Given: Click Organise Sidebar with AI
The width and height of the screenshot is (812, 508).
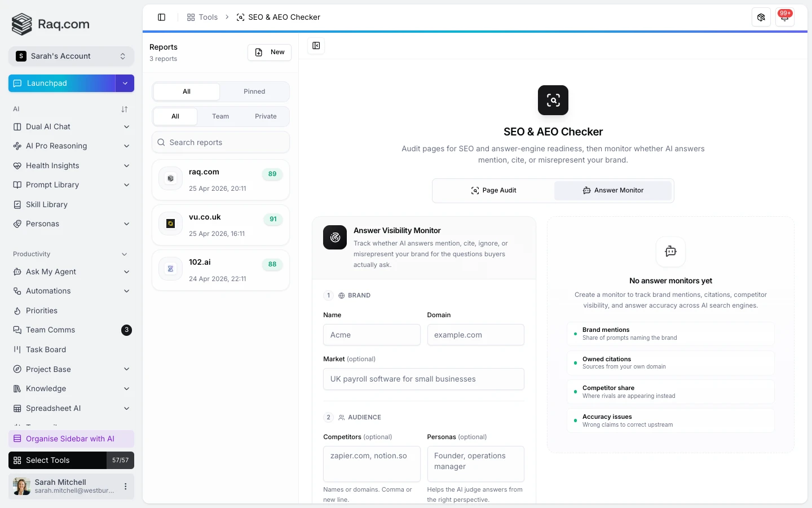Looking at the screenshot, I should coord(70,439).
